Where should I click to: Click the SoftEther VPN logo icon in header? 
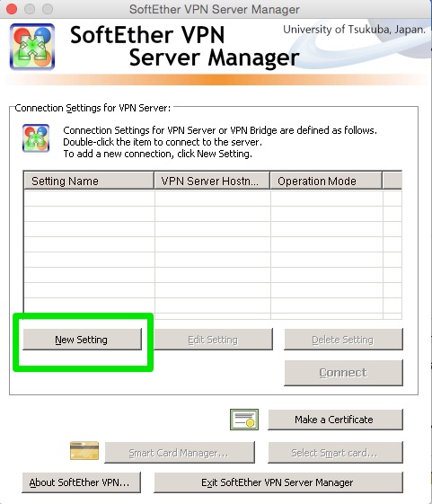[32, 47]
